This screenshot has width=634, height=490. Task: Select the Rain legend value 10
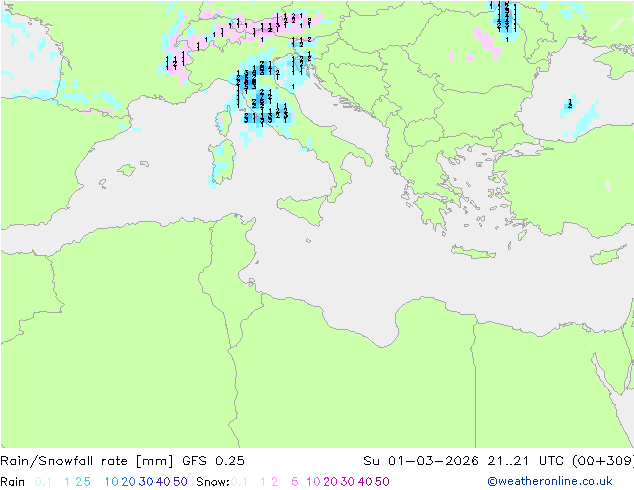tap(111, 482)
